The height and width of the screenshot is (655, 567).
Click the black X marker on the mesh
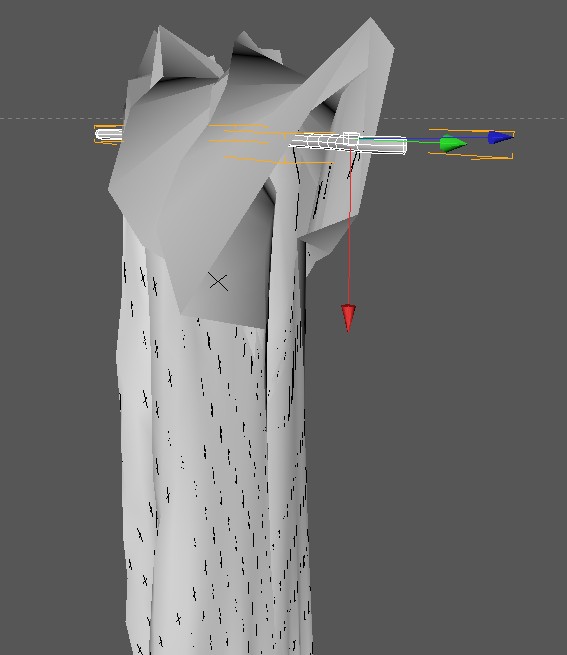coord(218,282)
